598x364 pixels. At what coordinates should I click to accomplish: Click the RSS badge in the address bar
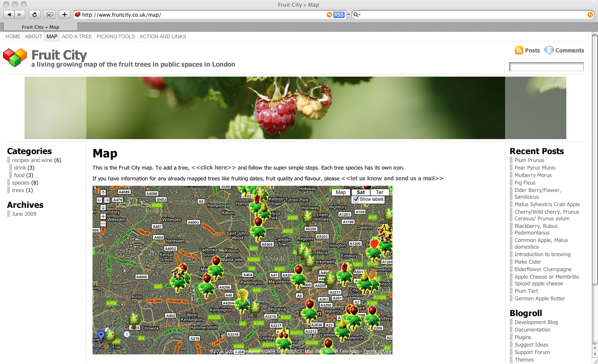(x=338, y=15)
